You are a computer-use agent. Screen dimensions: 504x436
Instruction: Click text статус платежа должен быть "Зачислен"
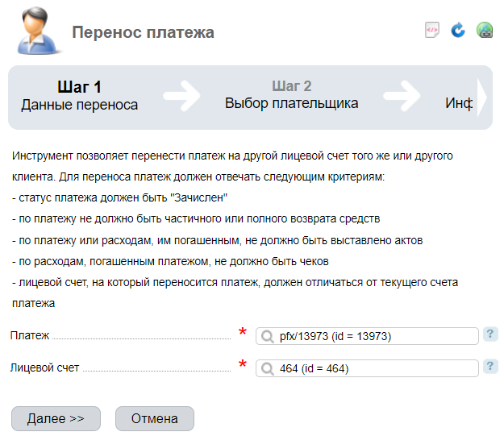pos(123,197)
